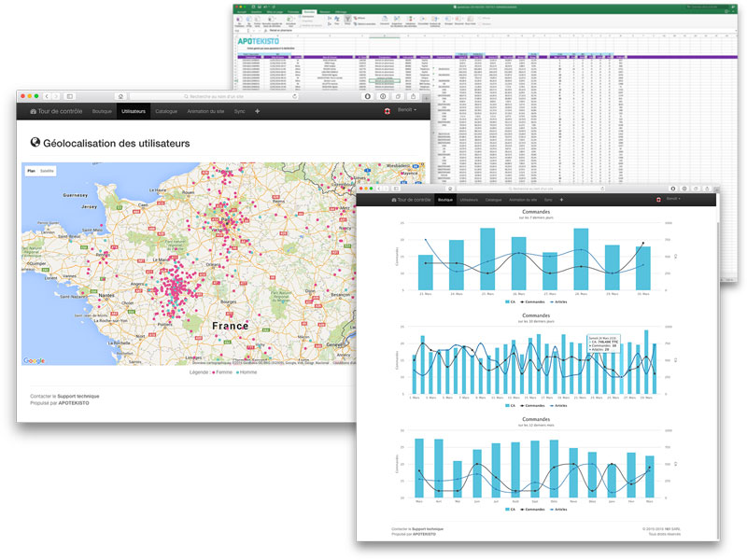Screen dimensions: 747x560
Task: Switch the map to Plan view
Action: [32, 171]
